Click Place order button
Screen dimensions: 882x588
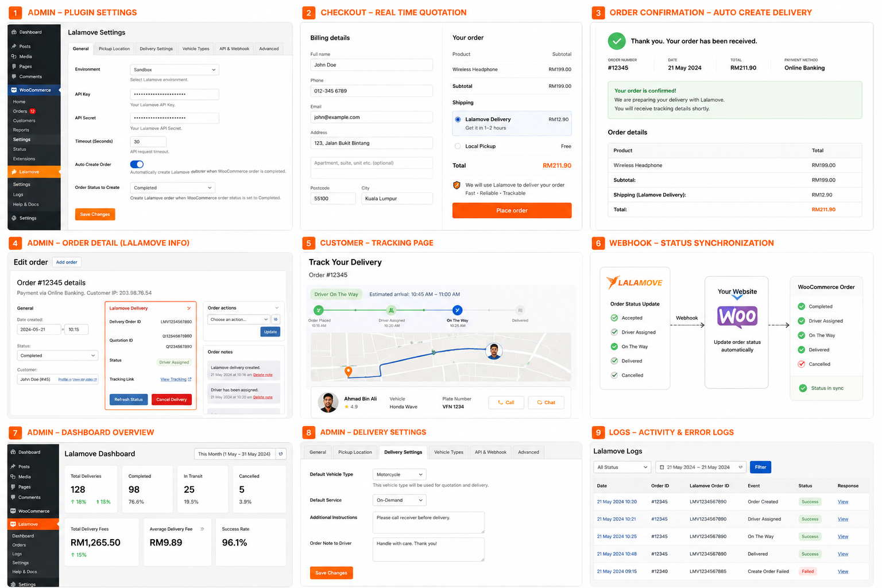pos(512,211)
